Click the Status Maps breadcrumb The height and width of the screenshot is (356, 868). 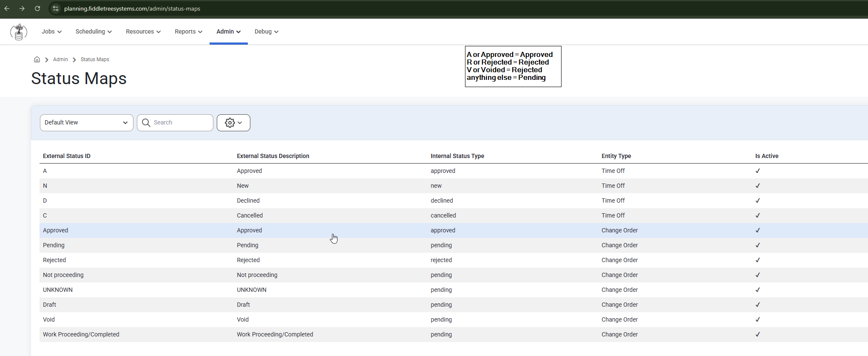95,59
